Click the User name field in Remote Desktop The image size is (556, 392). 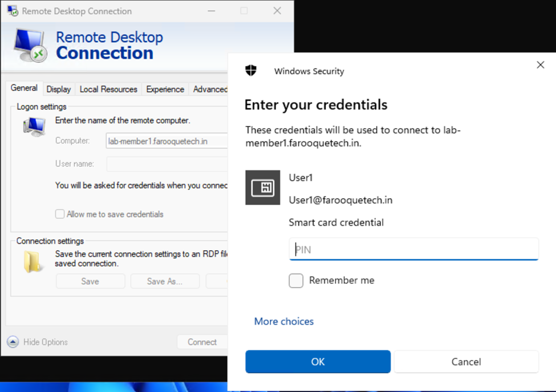click(167, 164)
